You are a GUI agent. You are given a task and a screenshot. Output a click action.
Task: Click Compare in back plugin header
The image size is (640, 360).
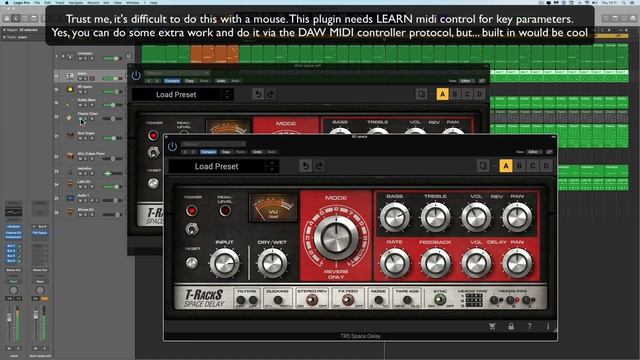tap(172, 81)
